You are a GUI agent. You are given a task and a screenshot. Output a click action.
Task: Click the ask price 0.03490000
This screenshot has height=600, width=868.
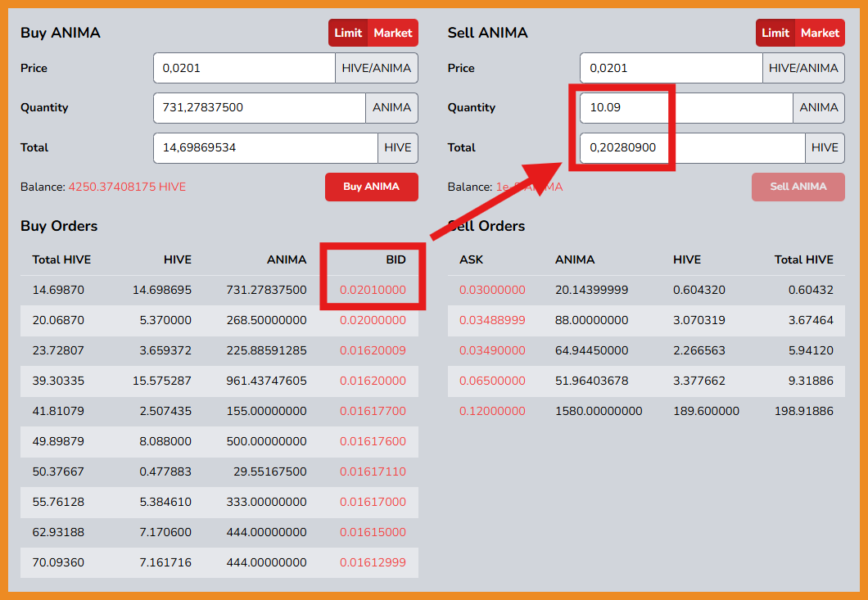coord(492,350)
